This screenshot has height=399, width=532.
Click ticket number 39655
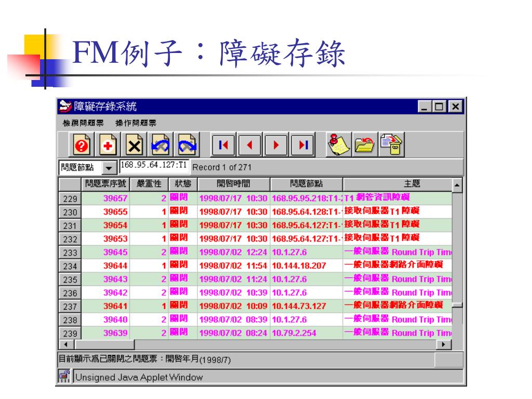pyautogui.click(x=115, y=212)
